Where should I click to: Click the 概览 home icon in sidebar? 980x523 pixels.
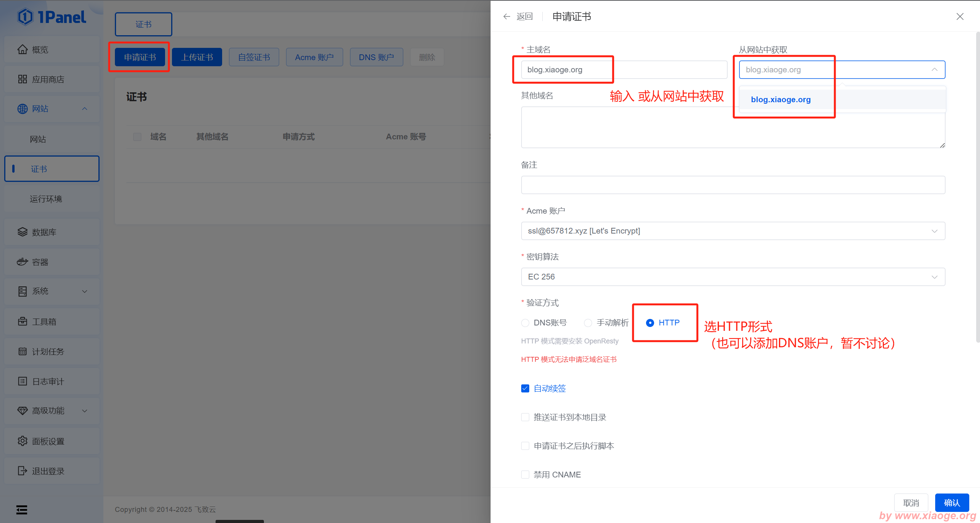(23, 49)
